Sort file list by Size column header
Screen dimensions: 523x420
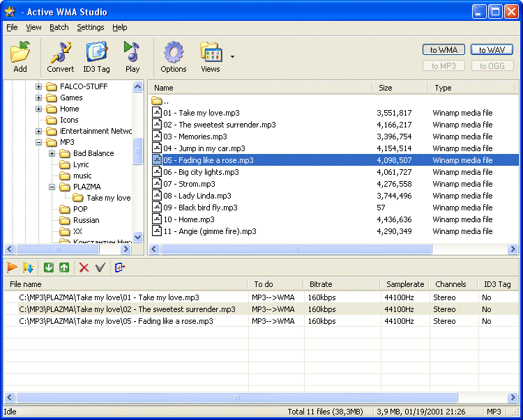[x=400, y=88]
